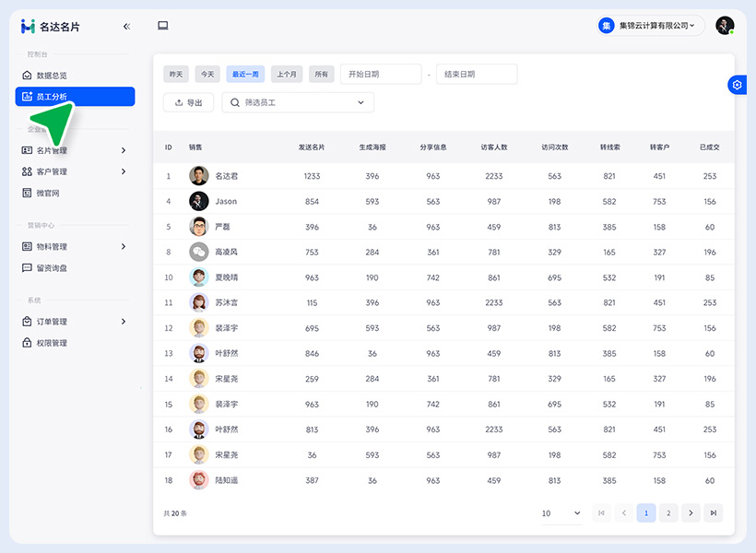
Task: Click the 导出 export button
Action: (x=188, y=102)
